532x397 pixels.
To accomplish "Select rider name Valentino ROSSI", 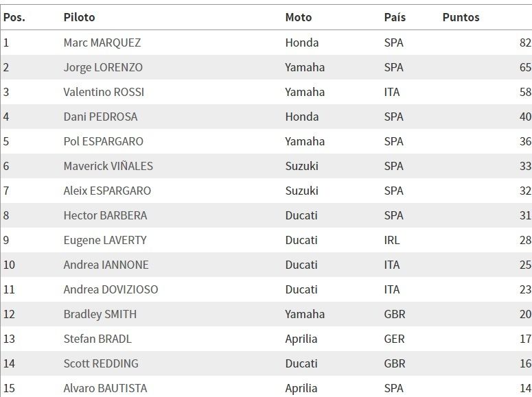I will 104,92.
